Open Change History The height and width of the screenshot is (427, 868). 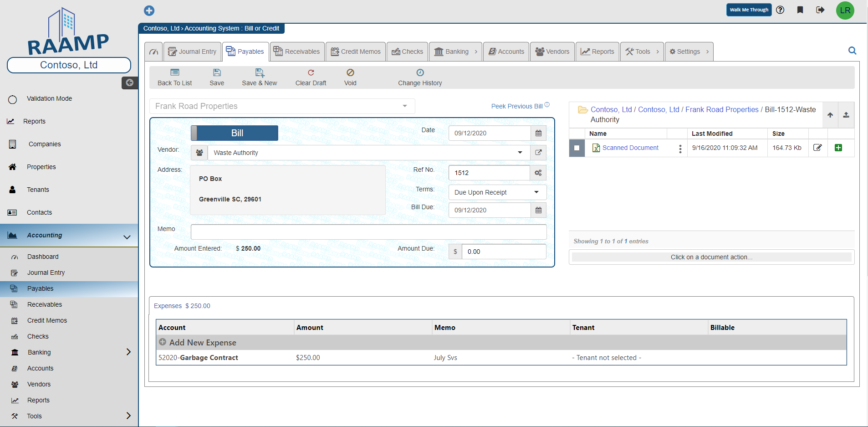point(420,77)
